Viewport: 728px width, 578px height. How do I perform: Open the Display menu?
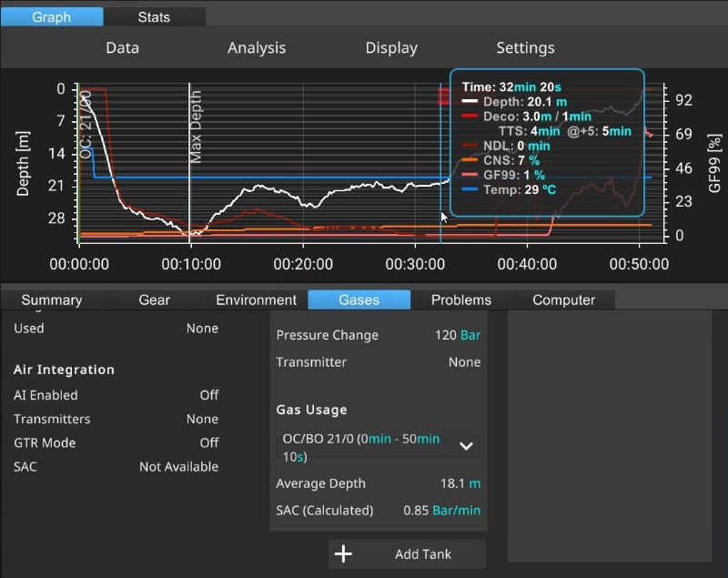[391, 48]
